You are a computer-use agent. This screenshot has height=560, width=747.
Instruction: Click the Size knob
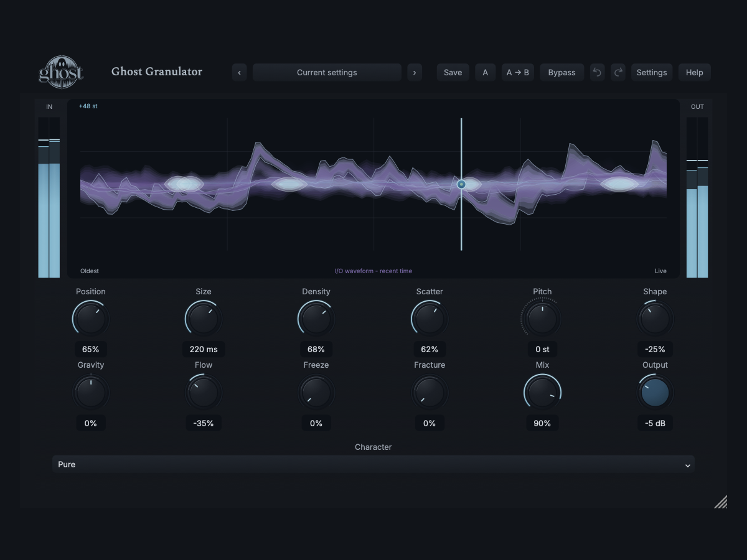tap(204, 319)
